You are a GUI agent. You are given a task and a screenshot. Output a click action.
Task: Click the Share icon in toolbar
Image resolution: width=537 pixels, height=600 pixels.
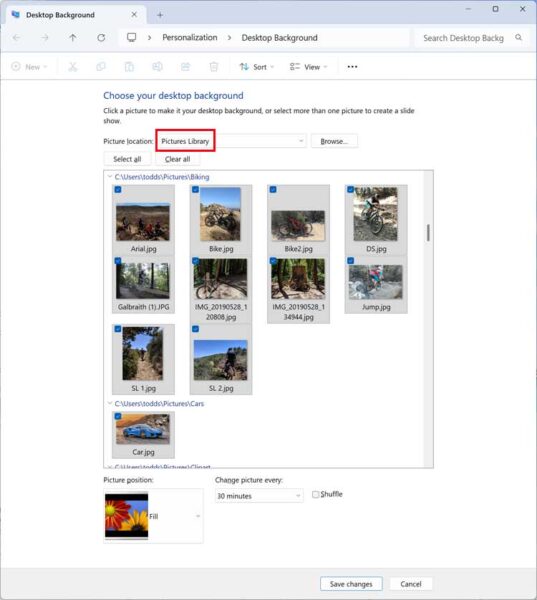pyautogui.click(x=186, y=67)
